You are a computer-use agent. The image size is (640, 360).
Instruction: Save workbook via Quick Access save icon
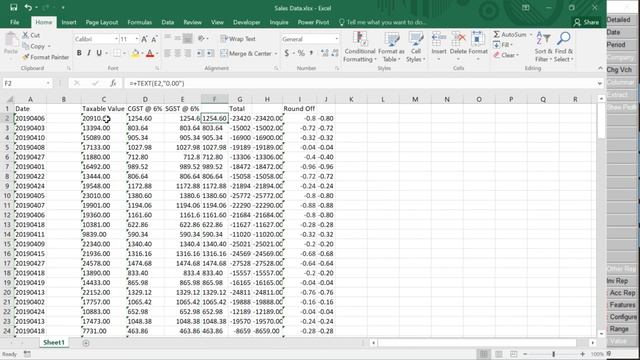[13, 7]
